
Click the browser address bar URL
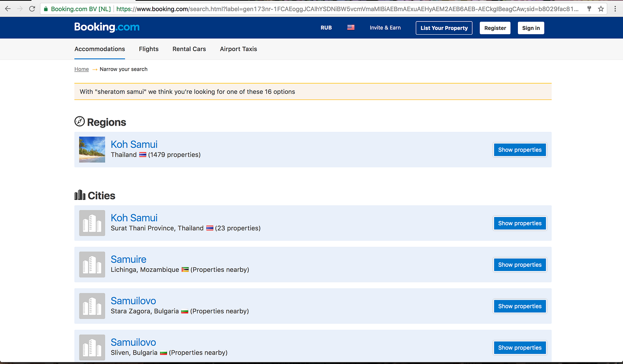pos(347,9)
